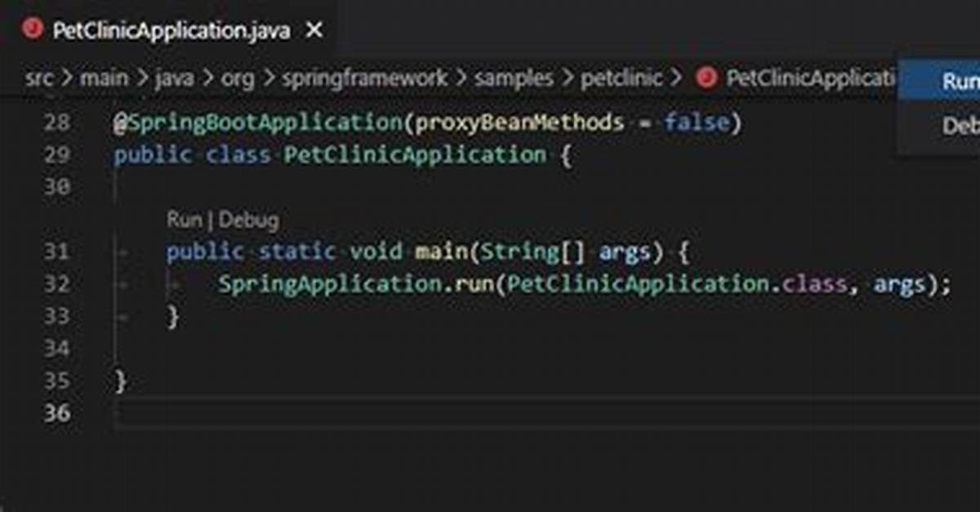Click PetClinicApplication class name on line 29
The image size is (980, 512).
click(415, 154)
